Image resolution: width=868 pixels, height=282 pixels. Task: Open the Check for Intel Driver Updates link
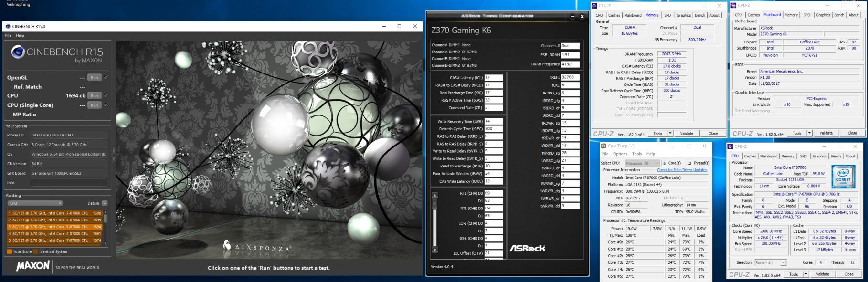coord(682,170)
